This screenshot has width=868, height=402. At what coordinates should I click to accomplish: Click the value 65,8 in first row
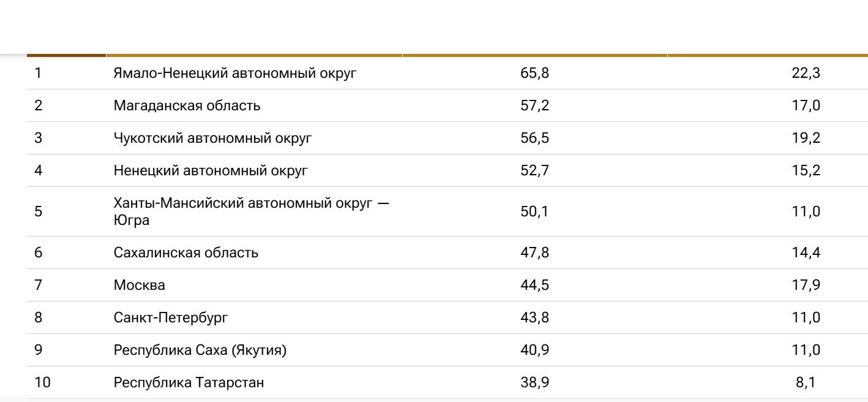point(535,73)
